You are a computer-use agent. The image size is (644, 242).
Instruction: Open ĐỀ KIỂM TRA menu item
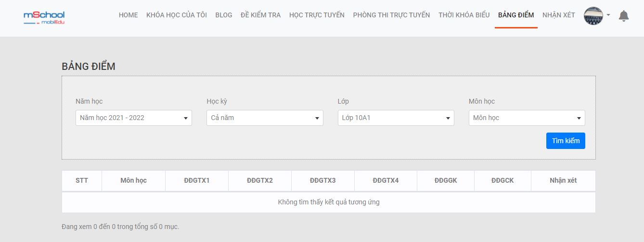[260, 15]
